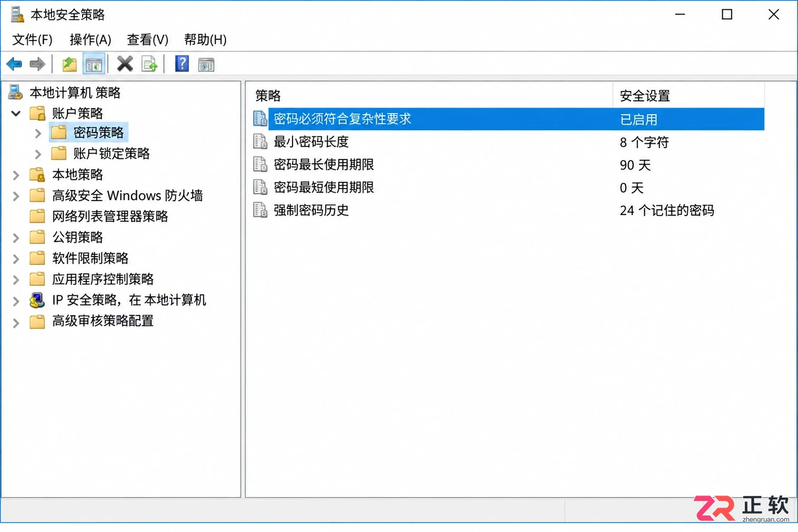The height and width of the screenshot is (532, 798).
Task: Click the 90 天 setting value
Action: point(635,165)
